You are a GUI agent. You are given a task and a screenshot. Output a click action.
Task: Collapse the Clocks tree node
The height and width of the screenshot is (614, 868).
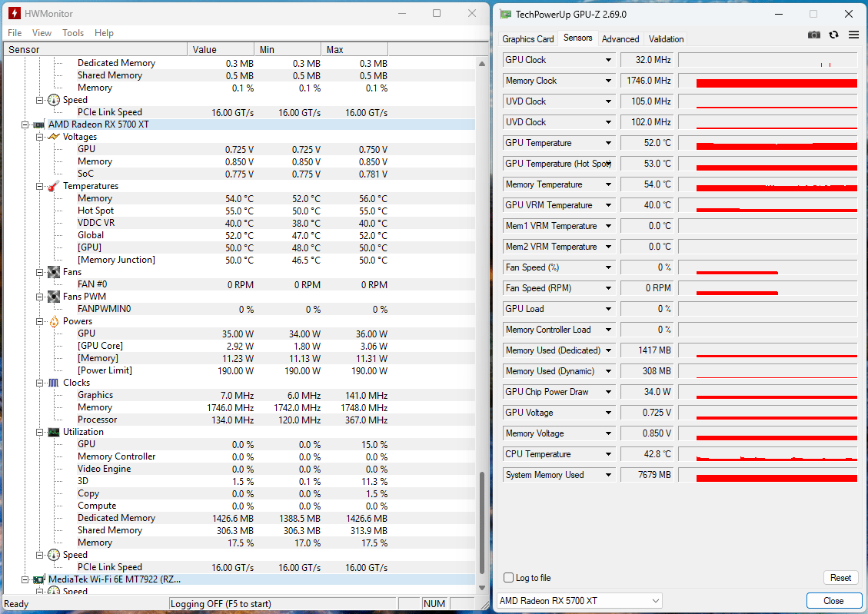pos(39,383)
